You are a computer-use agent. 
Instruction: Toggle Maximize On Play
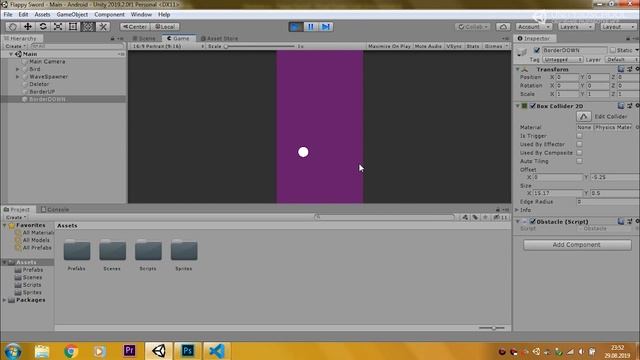pos(389,46)
